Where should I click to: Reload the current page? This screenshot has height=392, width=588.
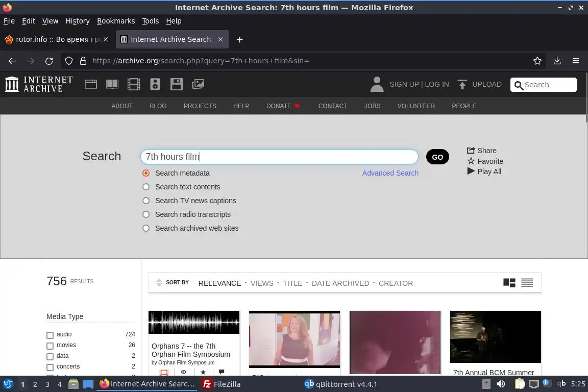49,61
